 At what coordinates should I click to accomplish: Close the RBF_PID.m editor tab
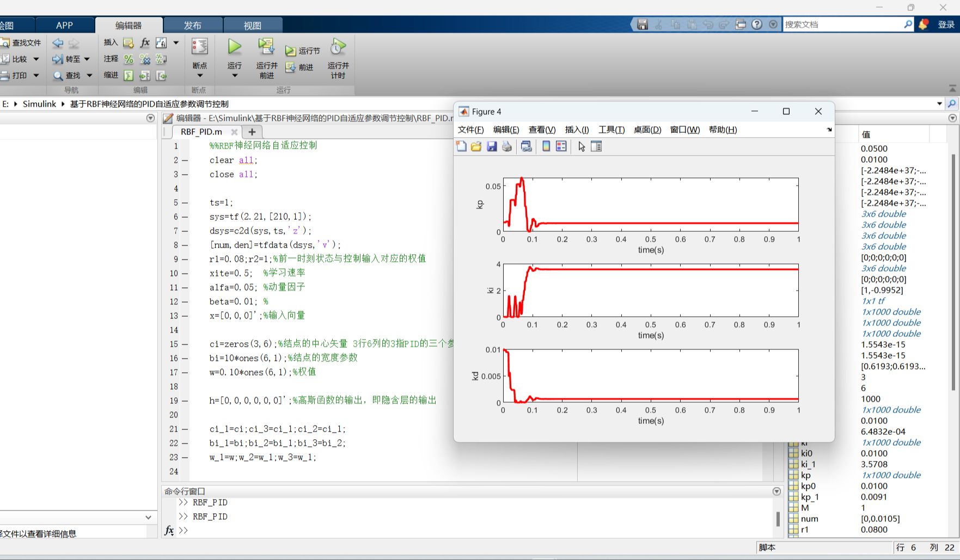tap(234, 132)
